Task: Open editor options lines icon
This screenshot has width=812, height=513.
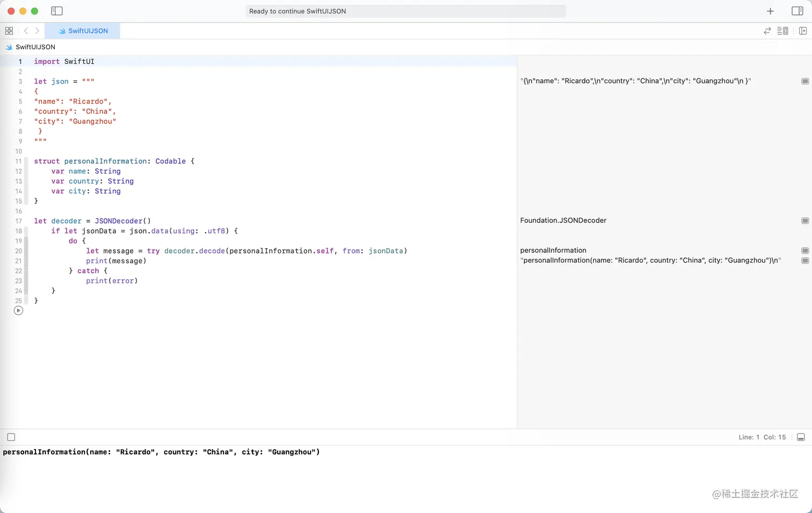Action: (x=783, y=31)
